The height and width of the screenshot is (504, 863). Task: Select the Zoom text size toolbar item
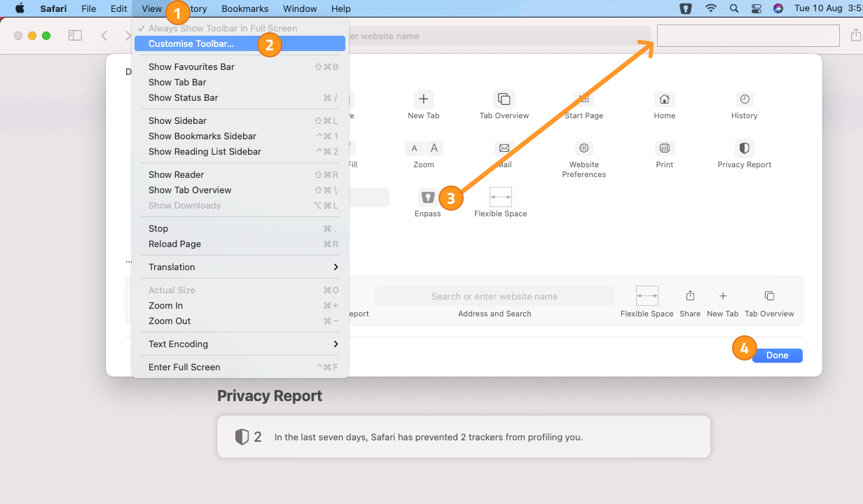[x=424, y=154]
